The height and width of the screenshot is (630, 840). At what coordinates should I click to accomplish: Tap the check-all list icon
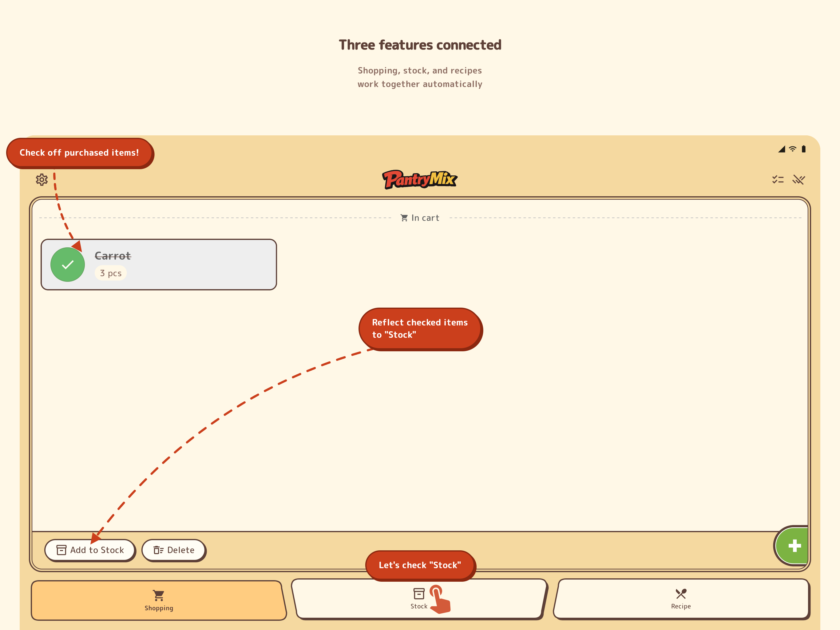pyautogui.click(x=778, y=179)
